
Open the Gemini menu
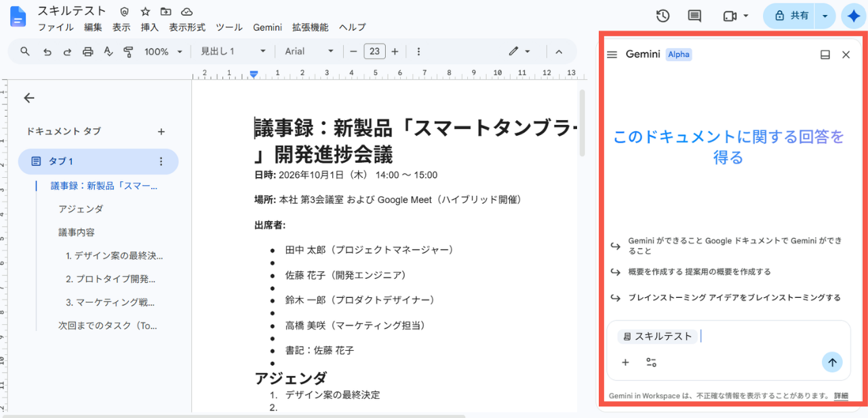click(x=267, y=27)
